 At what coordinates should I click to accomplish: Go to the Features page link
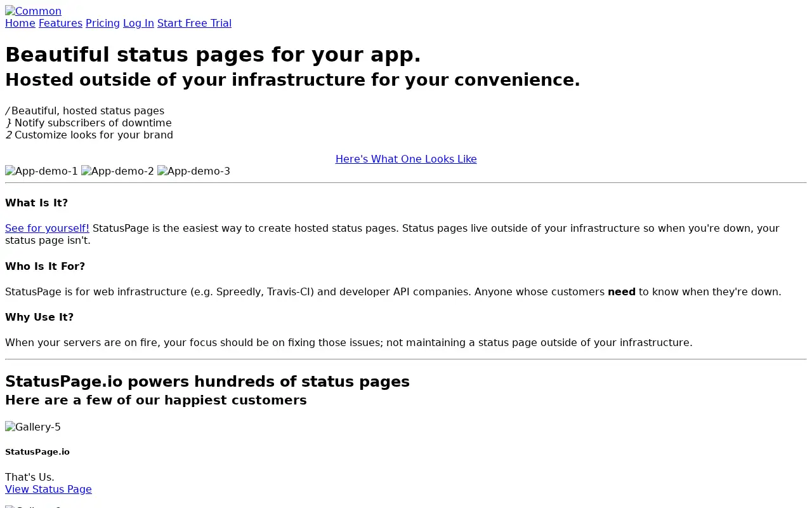60,23
